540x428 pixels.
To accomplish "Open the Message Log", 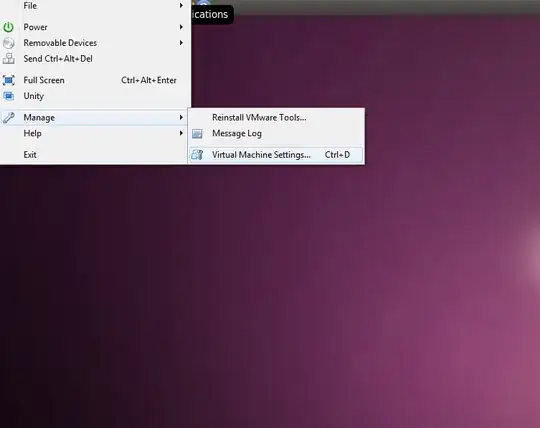I will (x=276, y=133).
